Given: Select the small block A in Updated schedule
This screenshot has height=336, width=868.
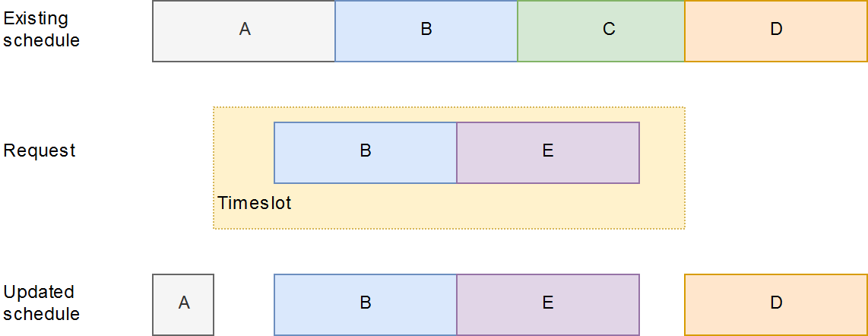Looking at the screenshot, I should pos(183,305).
